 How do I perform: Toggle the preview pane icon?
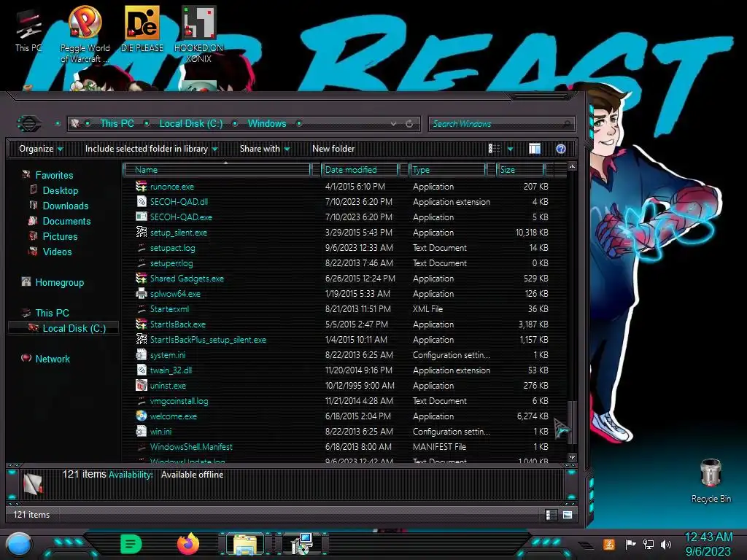tap(535, 149)
